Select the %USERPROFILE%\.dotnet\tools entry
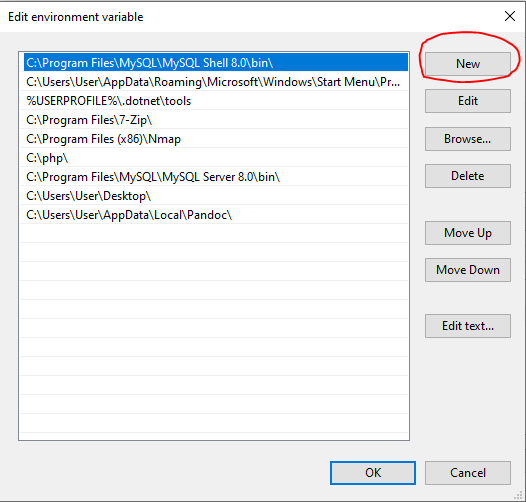526x502 pixels. click(216, 101)
